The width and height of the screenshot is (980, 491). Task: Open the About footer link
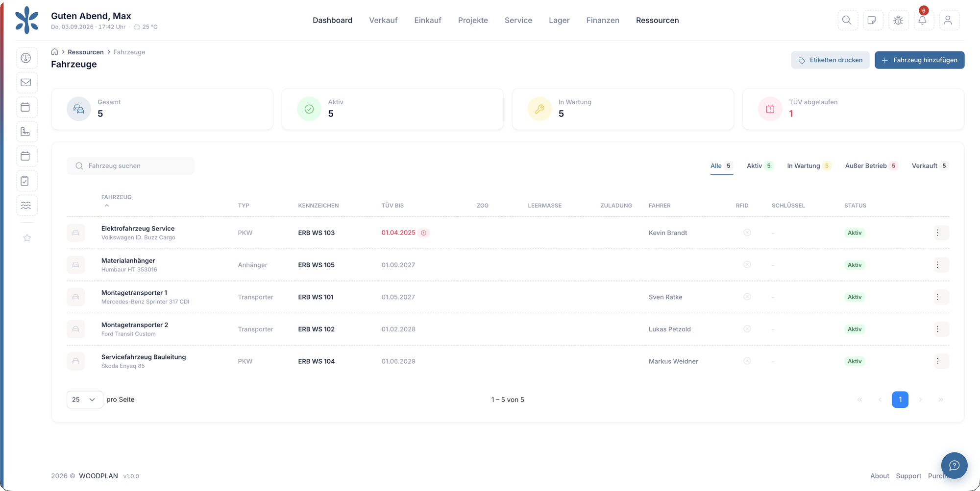[x=880, y=476]
